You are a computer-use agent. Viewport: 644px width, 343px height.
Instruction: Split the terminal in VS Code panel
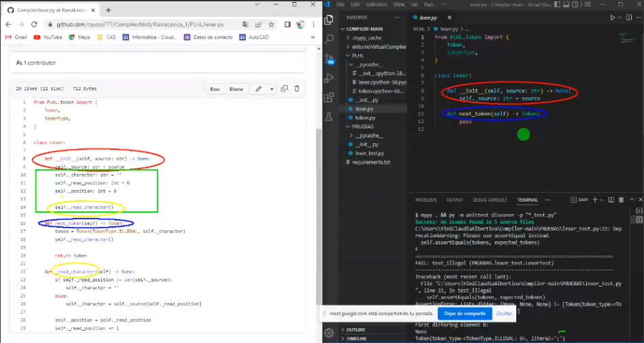611,200
